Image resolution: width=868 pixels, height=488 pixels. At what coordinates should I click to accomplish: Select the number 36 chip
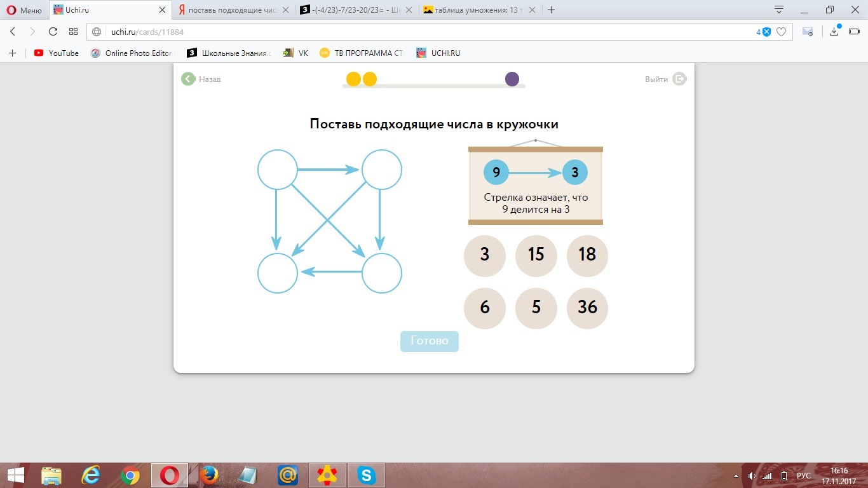click(587, 308)
